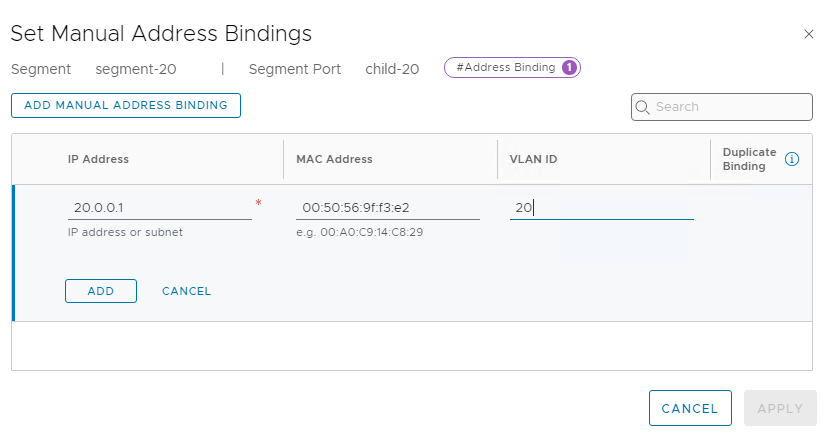The width and height of the screenshot is (828, 437).
Task: Click the VLAN ID field showing 20
Action: click(x=601, y=207)
